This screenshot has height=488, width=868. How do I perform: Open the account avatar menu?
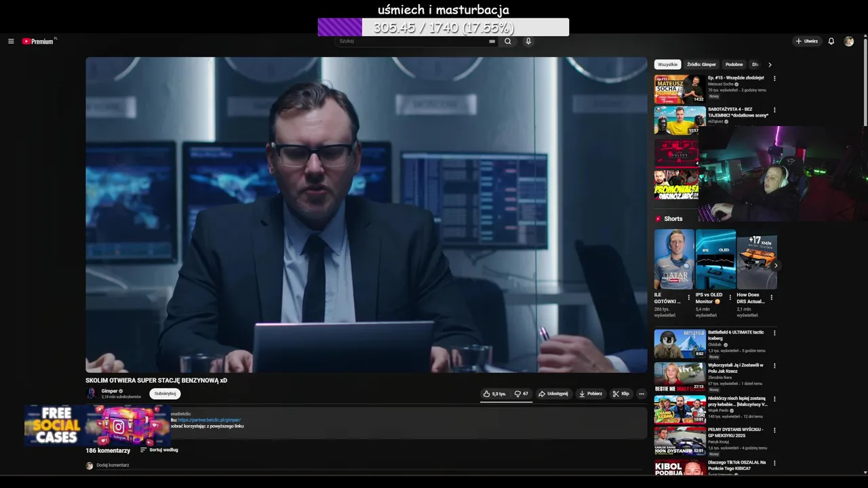[x=848, y=41]
